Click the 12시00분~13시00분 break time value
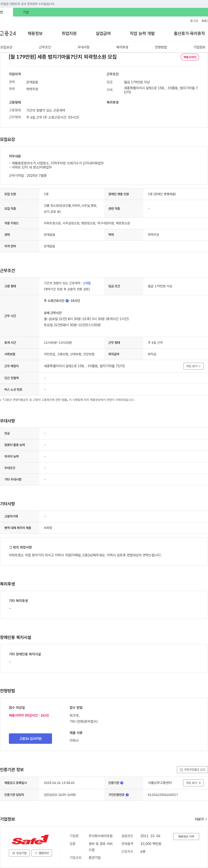Viewport: 208px width, 868px height. pos(58,343)
